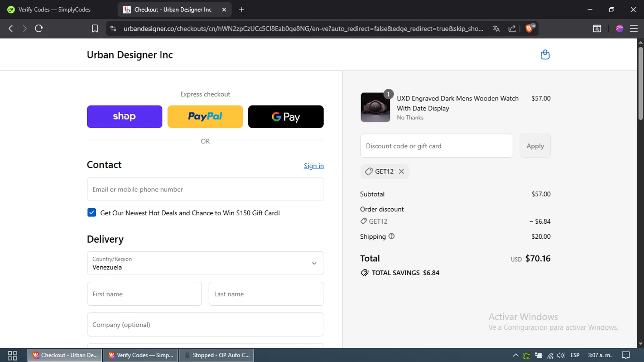Screen dimensions: 644x362
Task: Click the taskbar clock 3:07 a. m.
Action: pos(600,355)
